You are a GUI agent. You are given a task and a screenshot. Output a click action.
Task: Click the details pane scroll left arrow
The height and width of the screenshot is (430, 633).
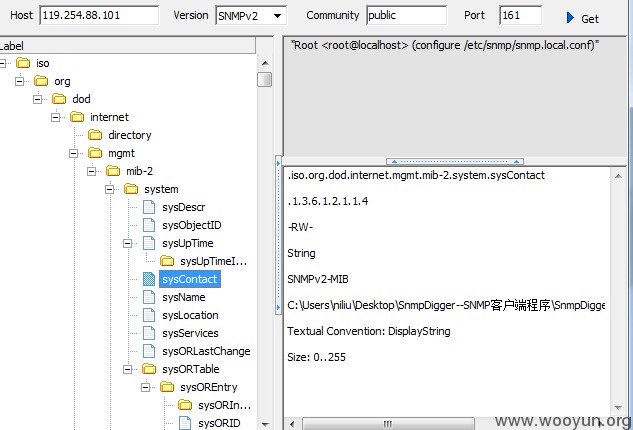coord(292,424)
